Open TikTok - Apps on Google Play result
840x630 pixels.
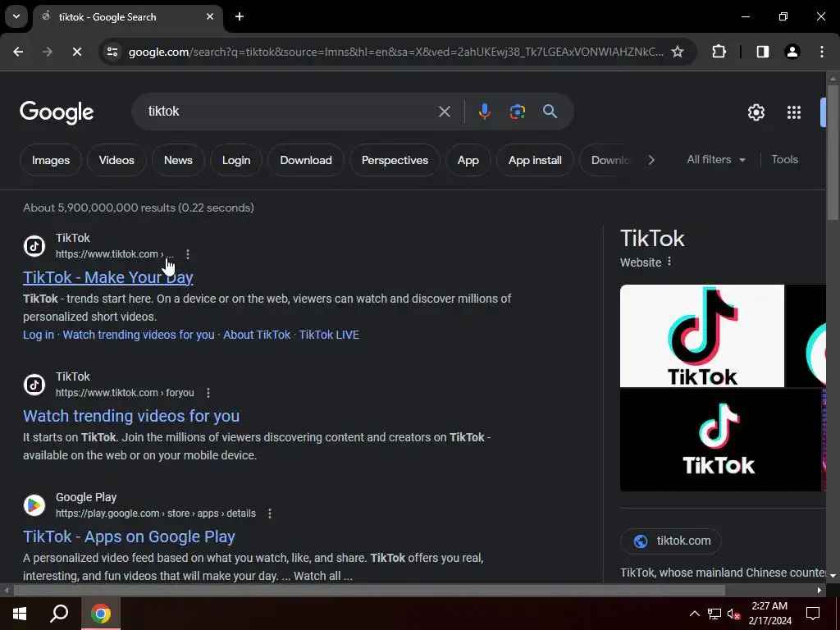(x=129, y=536)
